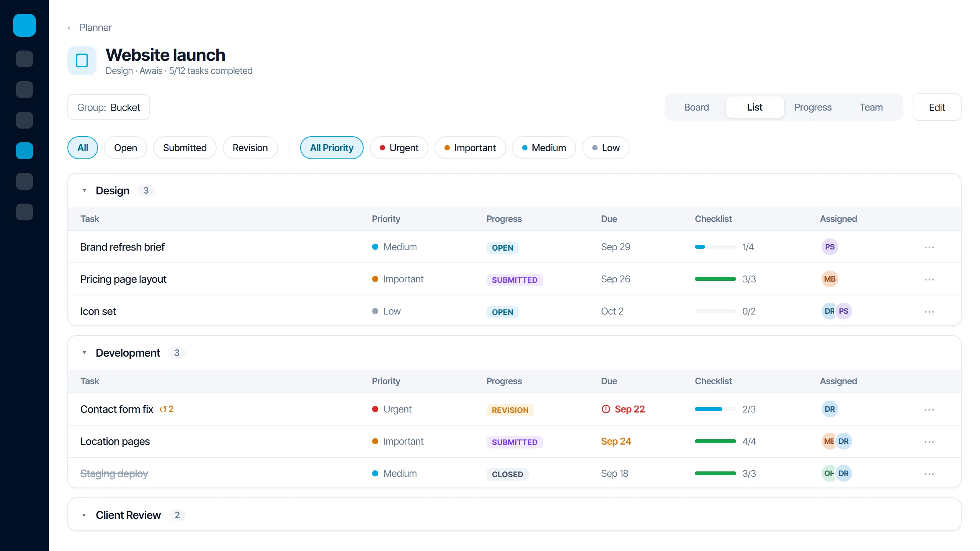980x551 pixels.
Task: Collapse the Design group
Action: pos(84,191)
